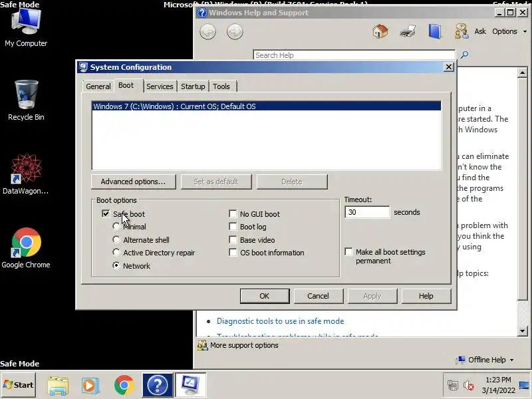Select the Boot tab

point(126,86)
